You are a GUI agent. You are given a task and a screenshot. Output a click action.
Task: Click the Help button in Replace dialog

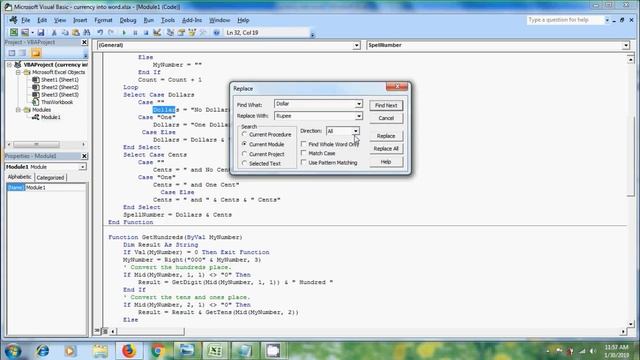386,162
